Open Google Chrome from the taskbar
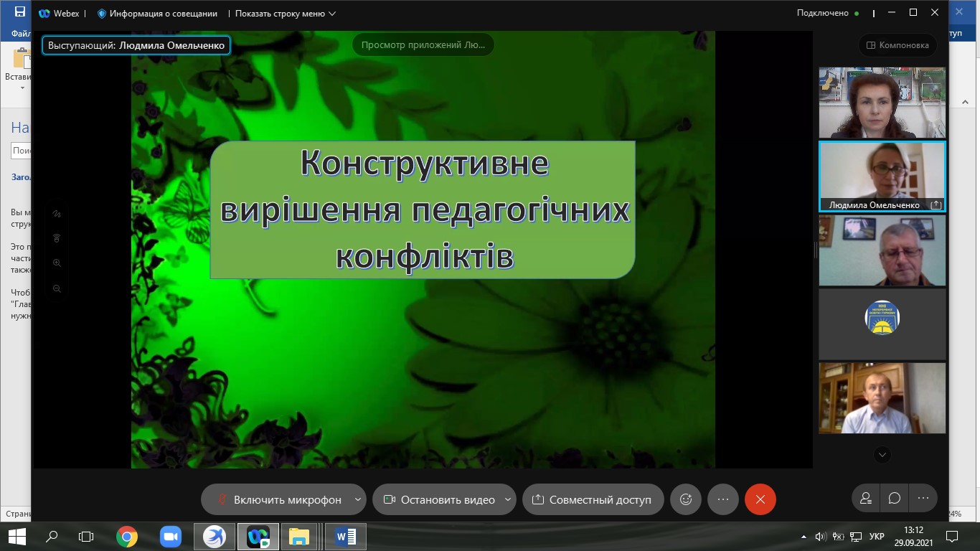Image resolution: width=980 pixels, height=551 pixels. [x=127, y=536]
